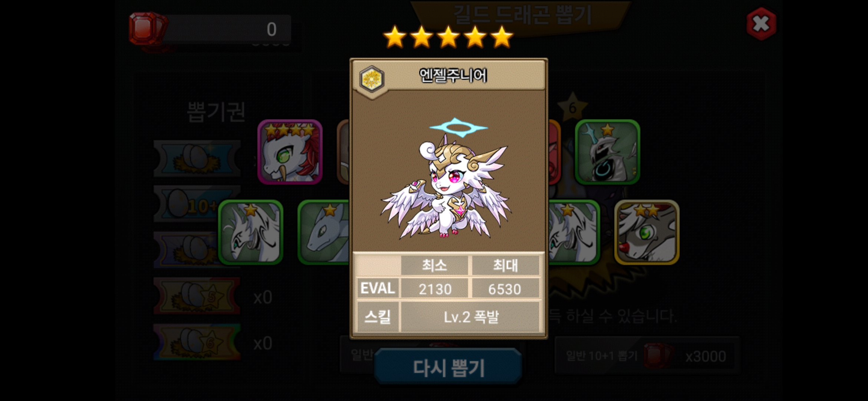Select the four-star red-haired dragon thumbnail
This screenshot has height=401, width=868.
290,152
